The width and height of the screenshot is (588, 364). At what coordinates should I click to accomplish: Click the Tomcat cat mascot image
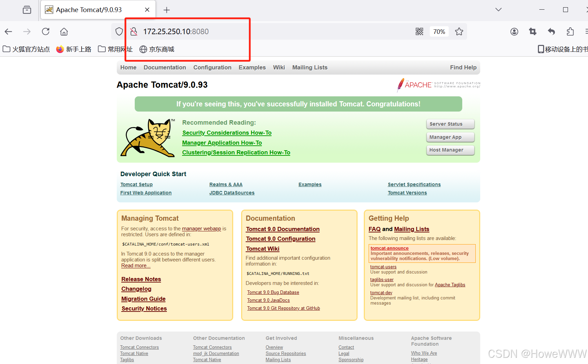[x=148, y=137]
